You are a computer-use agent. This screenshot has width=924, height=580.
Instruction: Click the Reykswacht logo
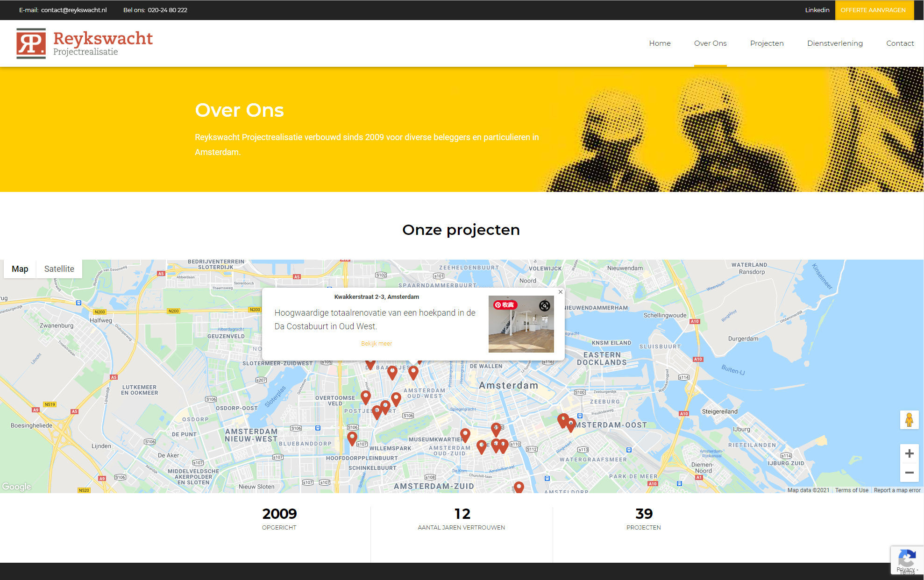[x=85, y=43]
